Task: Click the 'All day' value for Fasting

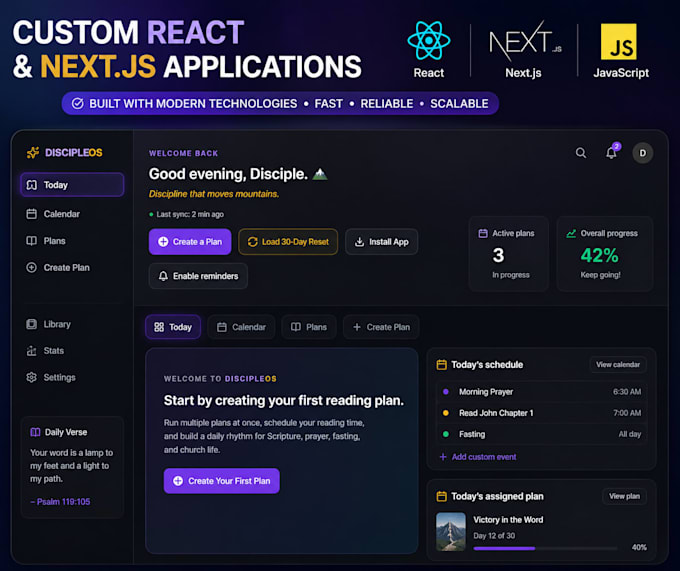Action: click(x=630, y=434)
